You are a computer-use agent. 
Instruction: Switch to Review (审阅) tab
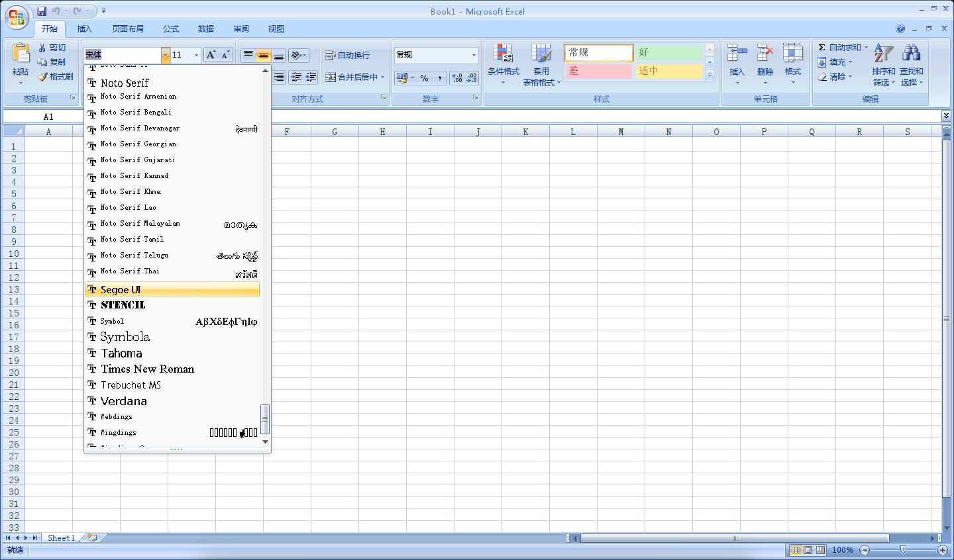pos(241,29)
